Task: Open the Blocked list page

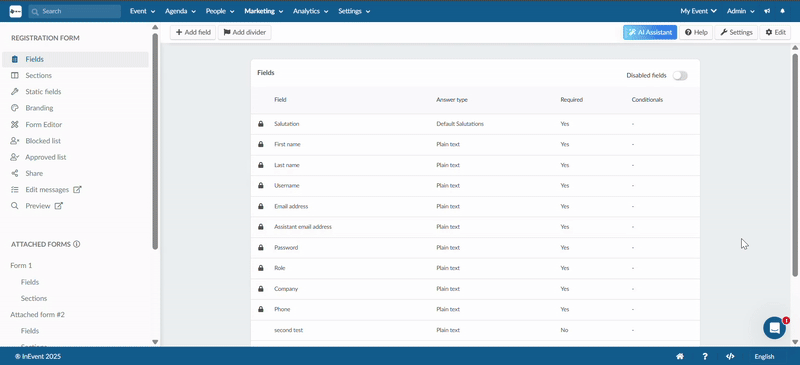Action: 43,141
